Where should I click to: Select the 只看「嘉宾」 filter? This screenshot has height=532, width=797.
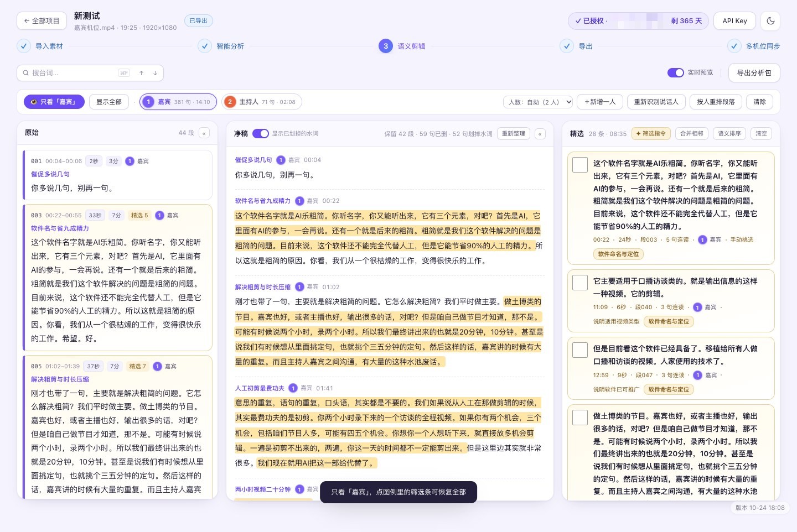[x=54, y=102]
